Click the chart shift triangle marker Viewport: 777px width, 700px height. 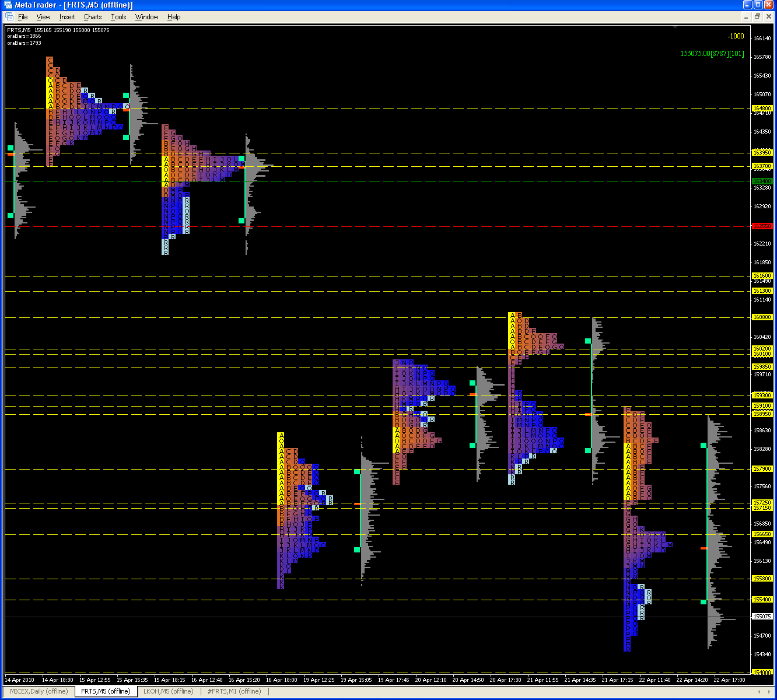pos(675,27)
